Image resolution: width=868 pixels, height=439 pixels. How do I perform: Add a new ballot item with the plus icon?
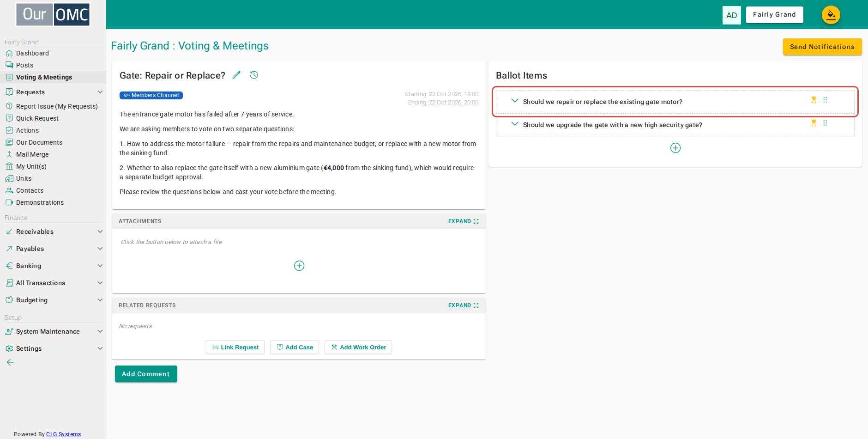[x=675, y=148]
